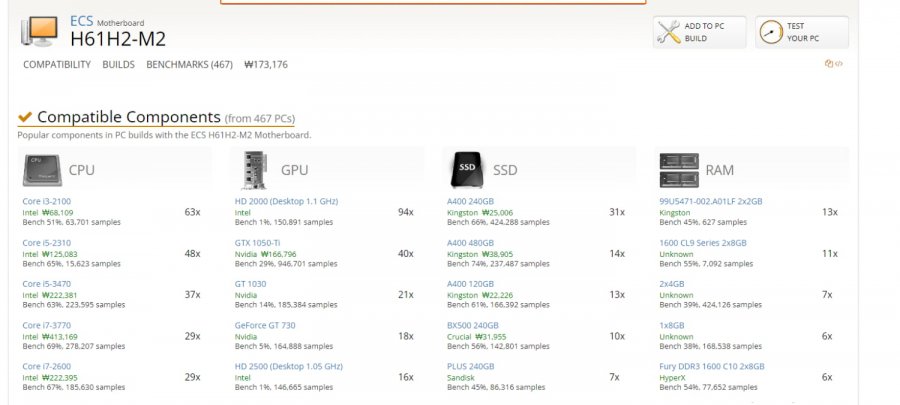
Task: Click the wrench and screwdriver build icon
Action: coord(669,32)
